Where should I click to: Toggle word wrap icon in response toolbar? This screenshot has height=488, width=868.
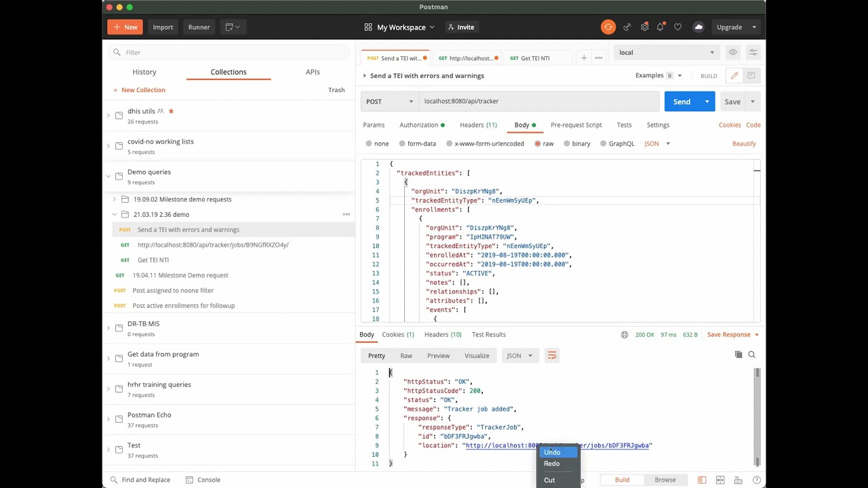click(551, 355)
